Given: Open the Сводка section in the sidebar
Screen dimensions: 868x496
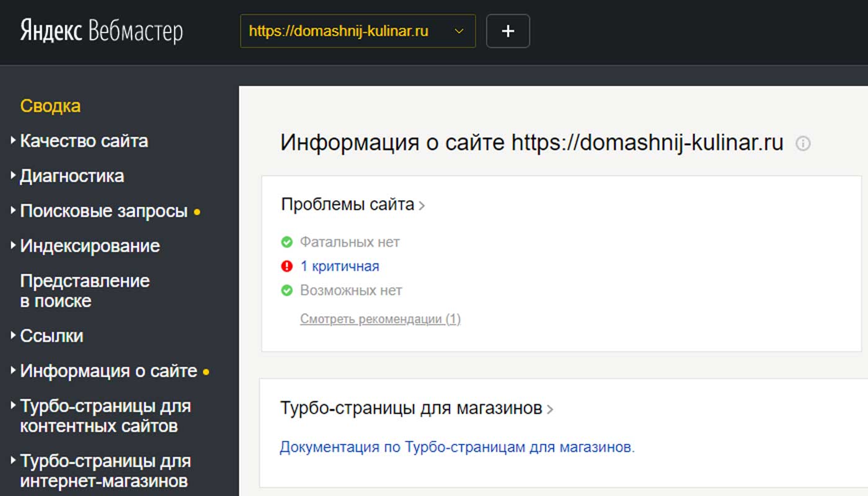Looking at the screenshot, I should 50,106.
